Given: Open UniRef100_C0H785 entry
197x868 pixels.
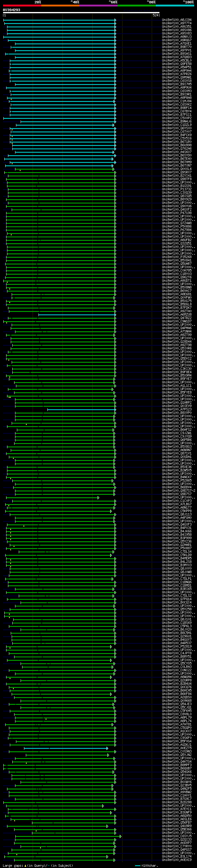Looking at the screenshot, I should [x=177, y=270].
